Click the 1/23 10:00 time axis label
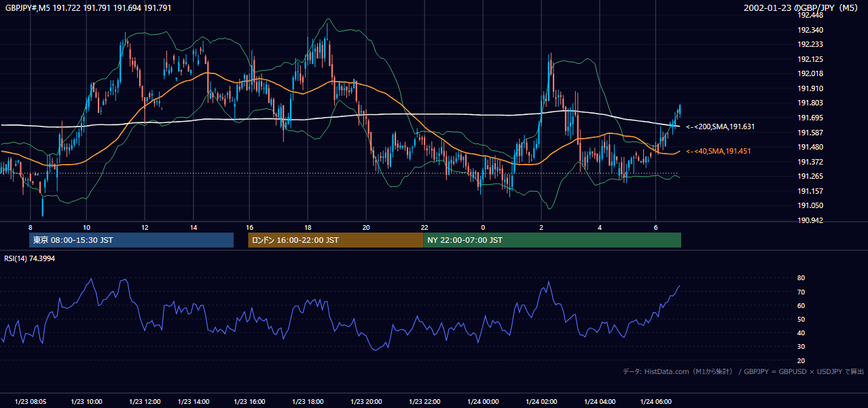868x408 pixels. 86,402
